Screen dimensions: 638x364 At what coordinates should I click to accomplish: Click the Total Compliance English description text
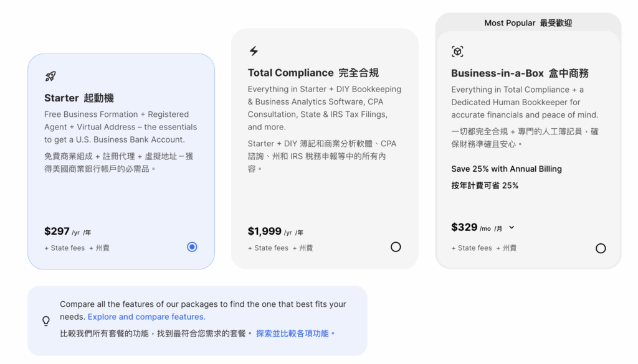tap(325, 108)
